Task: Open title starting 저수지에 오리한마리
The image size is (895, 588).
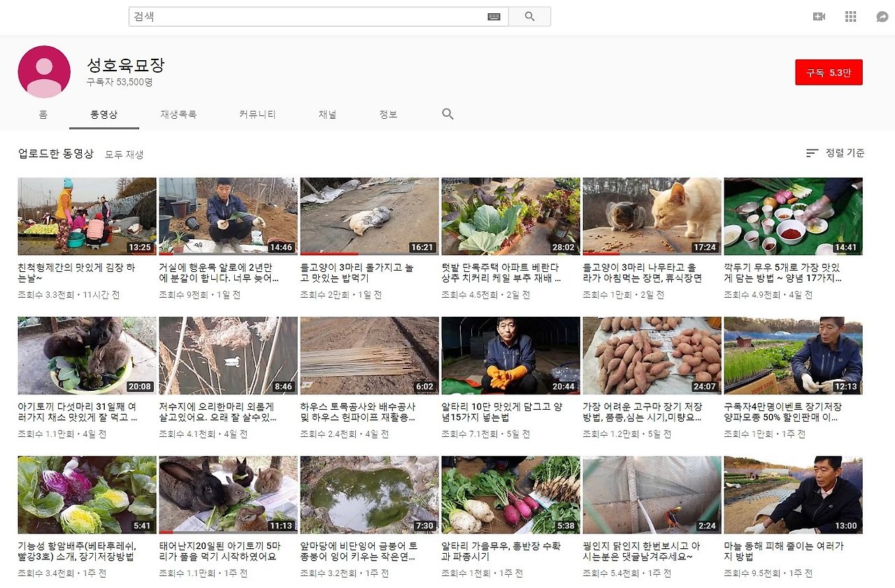Action: pyautogui.click(x=218, y=412)
